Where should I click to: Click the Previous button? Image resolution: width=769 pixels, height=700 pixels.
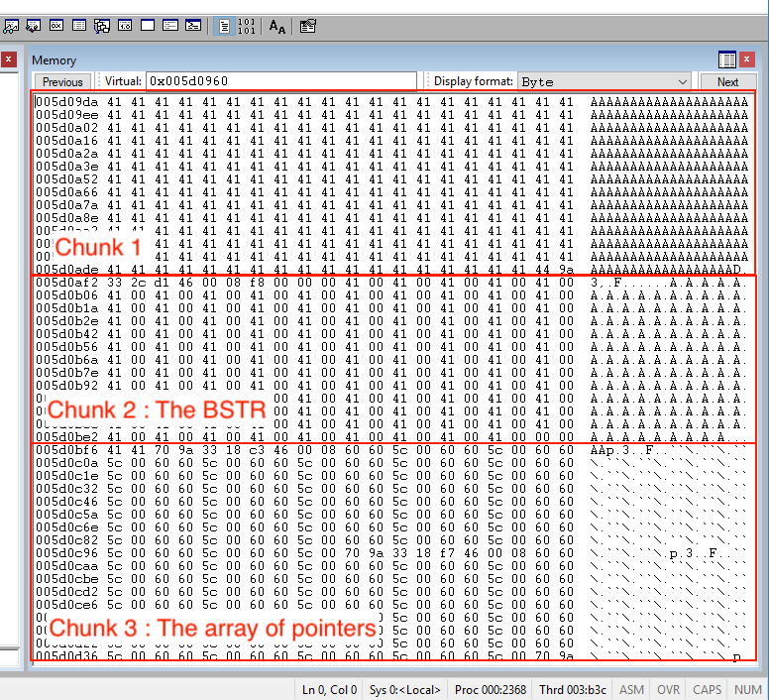[62, 82]
